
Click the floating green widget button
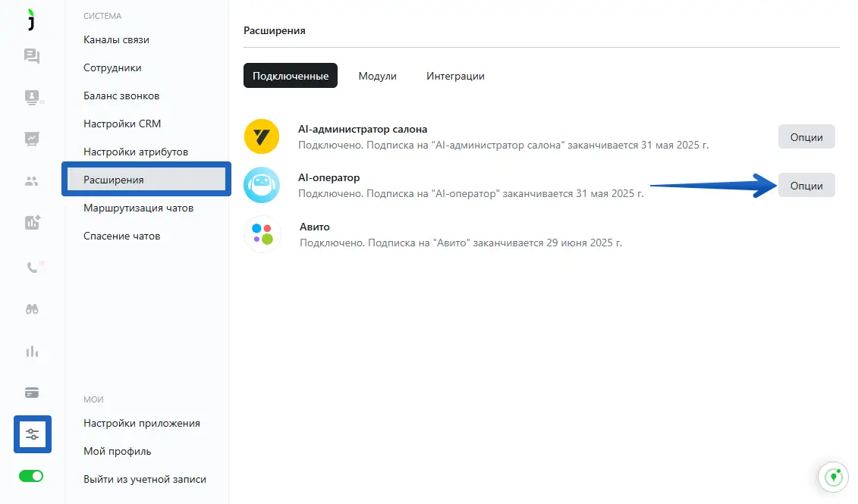[x=834, y=477]
